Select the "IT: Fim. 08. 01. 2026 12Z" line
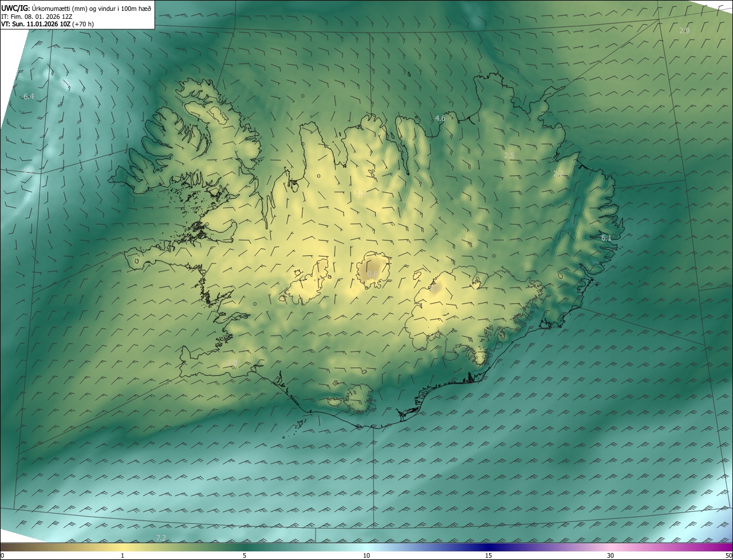 (x=37, y=17)
